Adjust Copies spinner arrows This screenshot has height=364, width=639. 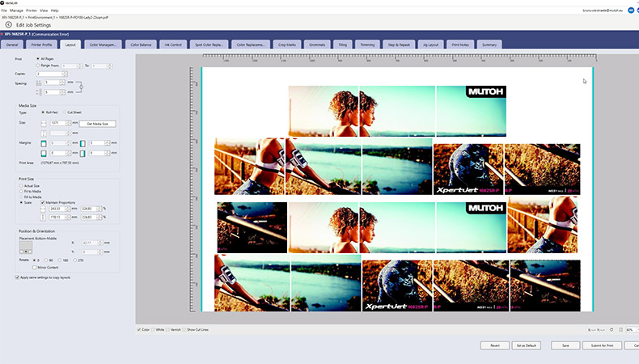tap(65, 74)
